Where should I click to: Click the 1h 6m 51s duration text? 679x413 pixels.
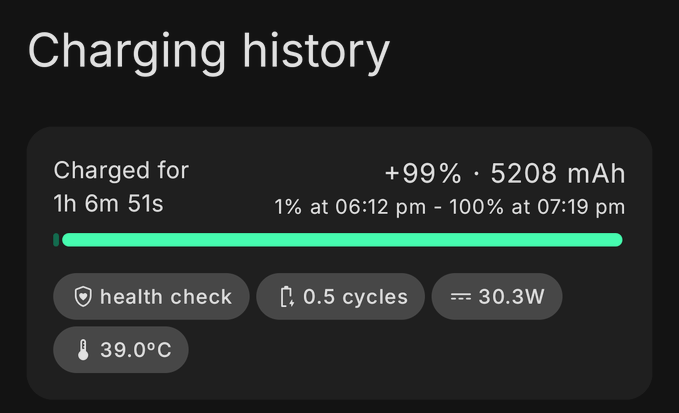point(108,205)
